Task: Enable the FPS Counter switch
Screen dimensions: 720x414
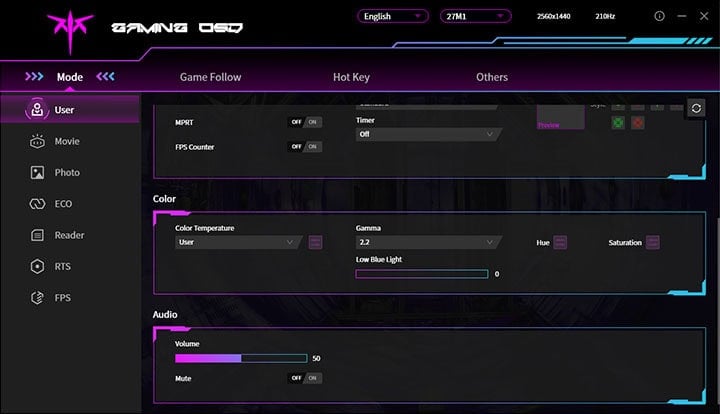Action: point(305,146)
